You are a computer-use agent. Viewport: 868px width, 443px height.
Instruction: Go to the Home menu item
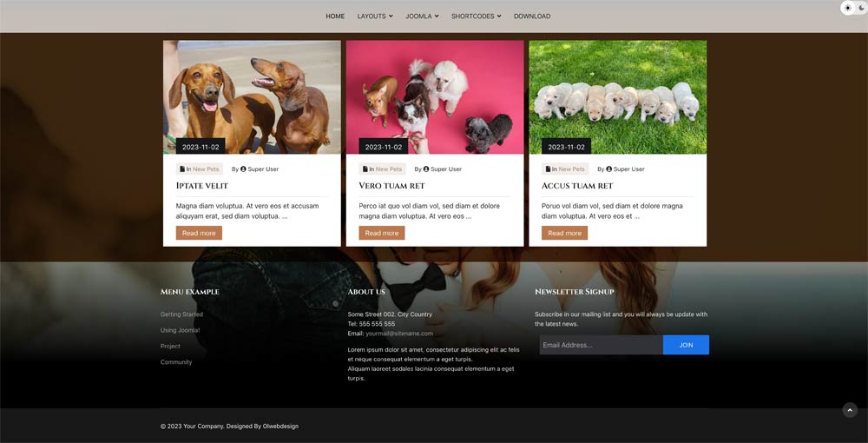(335, 16)
